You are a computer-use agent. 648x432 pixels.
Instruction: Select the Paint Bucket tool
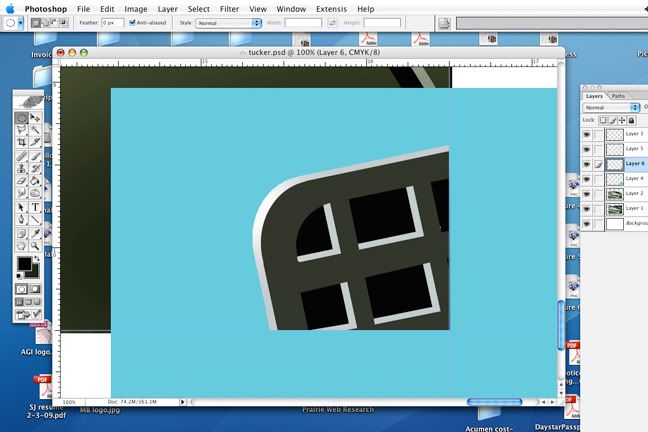click(35, 181)
